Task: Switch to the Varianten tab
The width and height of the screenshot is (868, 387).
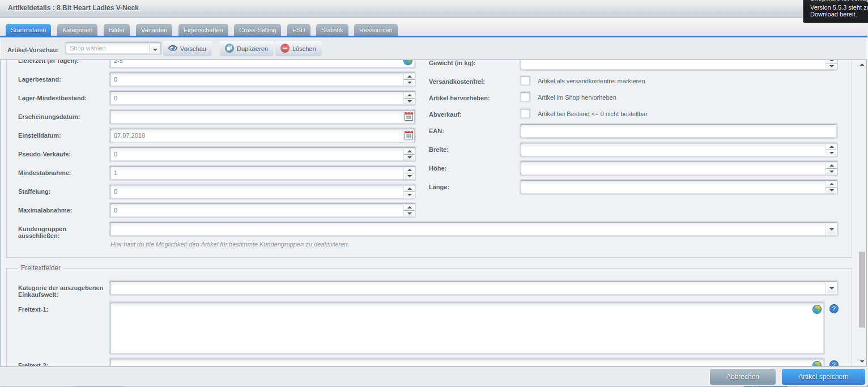Action: [154, 30]
